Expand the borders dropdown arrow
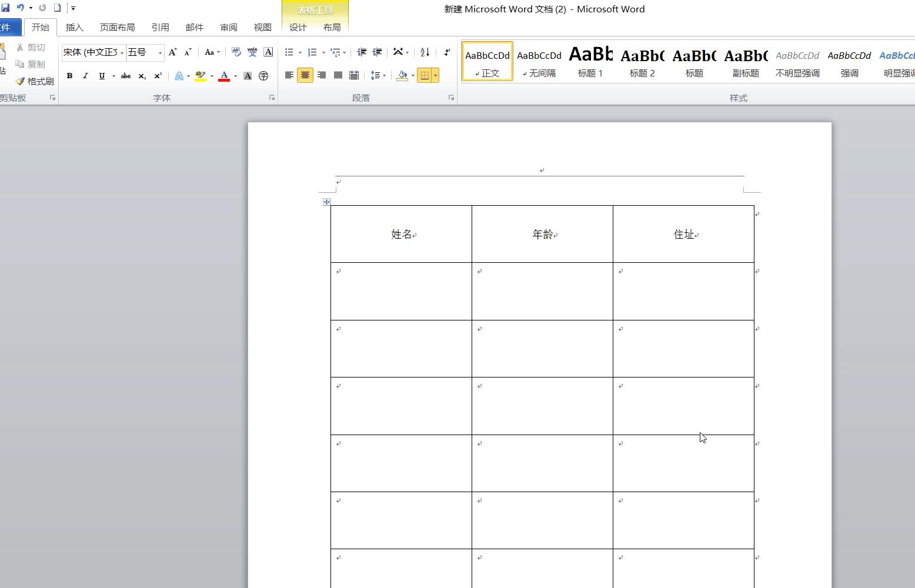The height and width of the screenshot is (588, 915). coord(435,75)
